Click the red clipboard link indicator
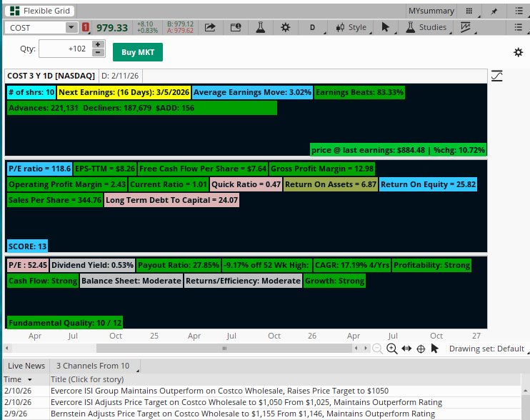The image size is (530, 420). pyautogui.click(x=86, y=27)
